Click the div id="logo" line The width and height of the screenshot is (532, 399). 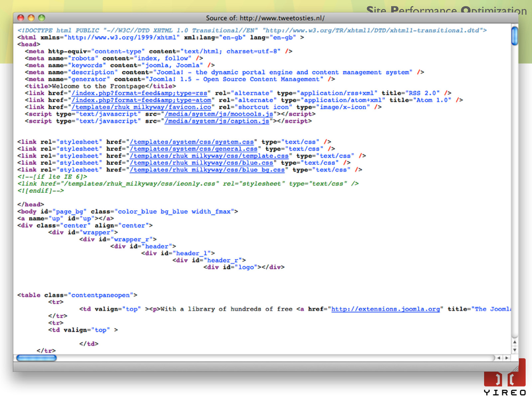pos(244,267)
